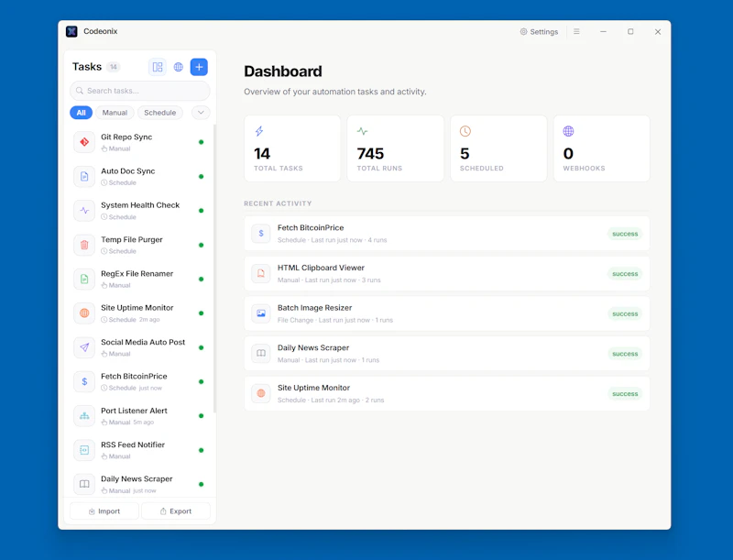733x560 pixels.
Task: Click success badge on Batch Image Resizer
Action: [x=625, y=313]
